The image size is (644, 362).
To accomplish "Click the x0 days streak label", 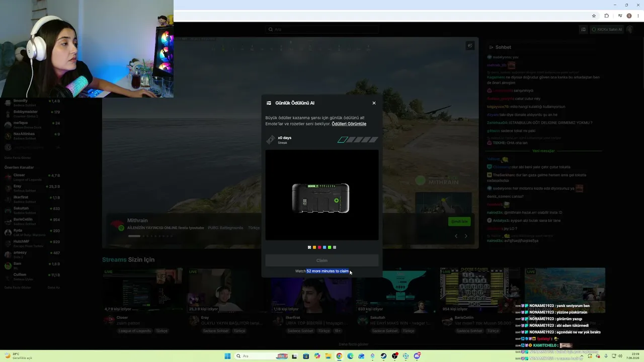I will (284, 138).
